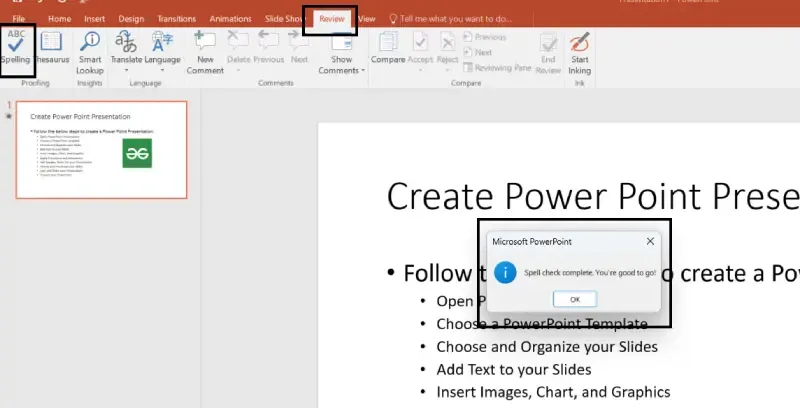Screen dimensions: 800x408
Task: Click End Review
Action: click(548, 53)
